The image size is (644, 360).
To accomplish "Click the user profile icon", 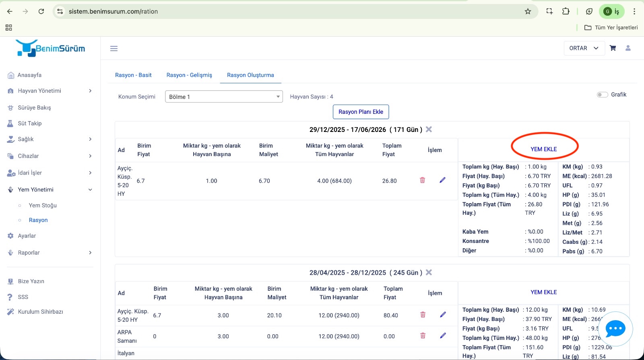I will [627, 48].
